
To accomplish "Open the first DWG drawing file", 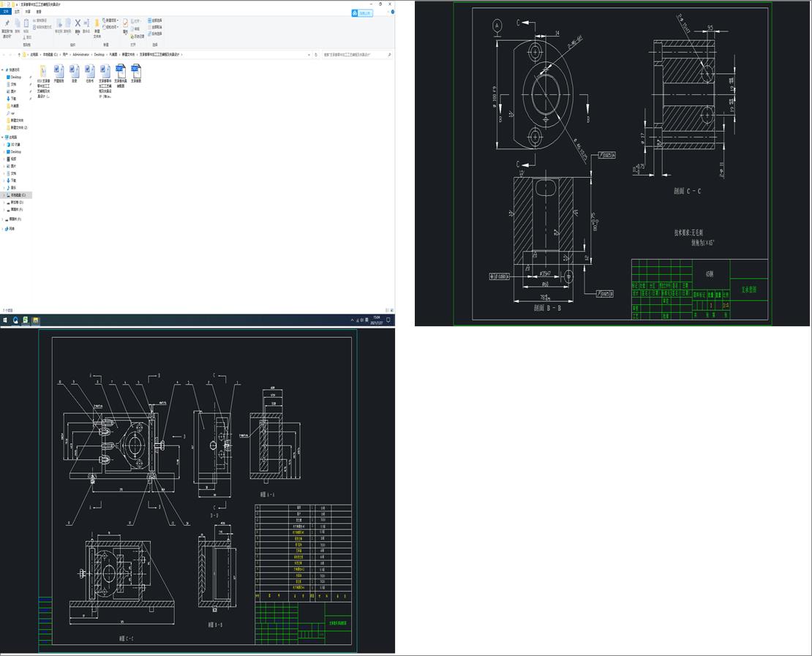I will (121, 71).
